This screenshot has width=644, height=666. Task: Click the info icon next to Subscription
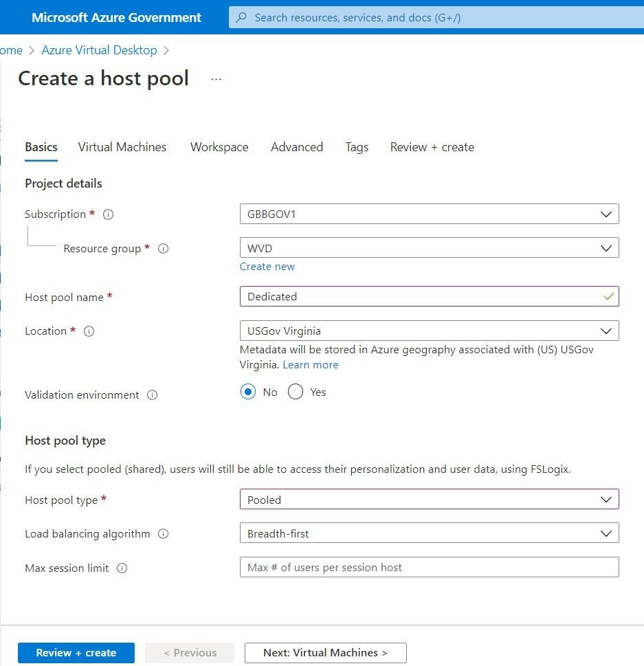[x=108, y=214]
